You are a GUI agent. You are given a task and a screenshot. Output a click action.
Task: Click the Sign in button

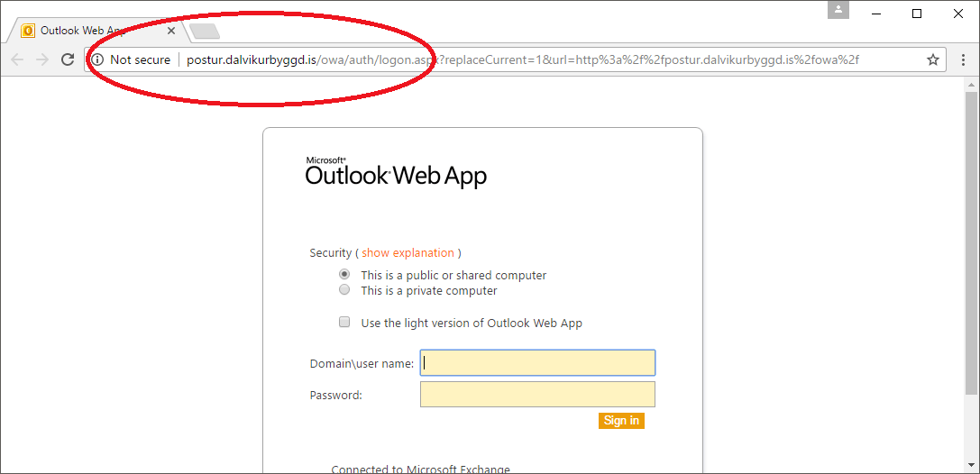pos(621,420)
